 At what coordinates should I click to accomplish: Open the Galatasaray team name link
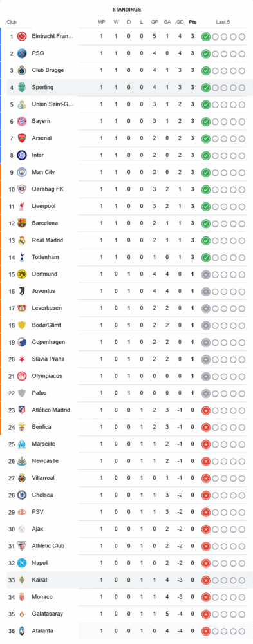(47, 614)
